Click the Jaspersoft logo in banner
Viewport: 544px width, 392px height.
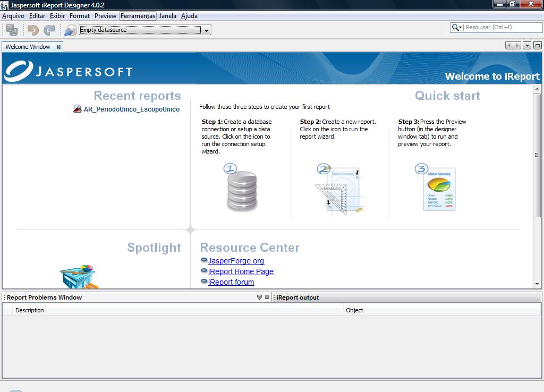click(69, 71)
